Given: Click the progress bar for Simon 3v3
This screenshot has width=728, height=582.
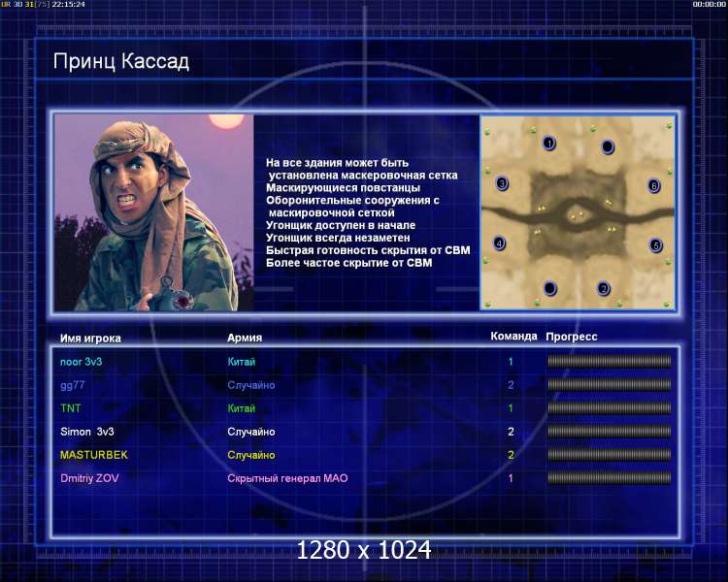Looking at the screenshot, I should click(x=610, y=431).
